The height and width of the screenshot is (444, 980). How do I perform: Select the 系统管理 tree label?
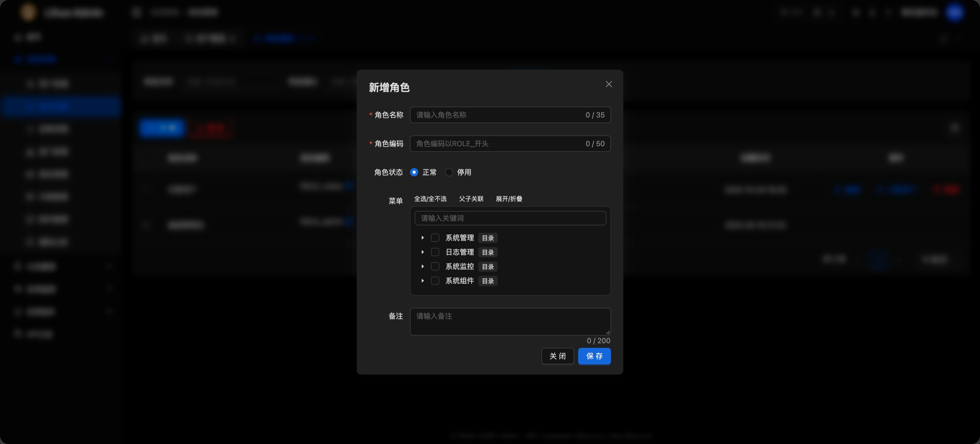[459, 238]
